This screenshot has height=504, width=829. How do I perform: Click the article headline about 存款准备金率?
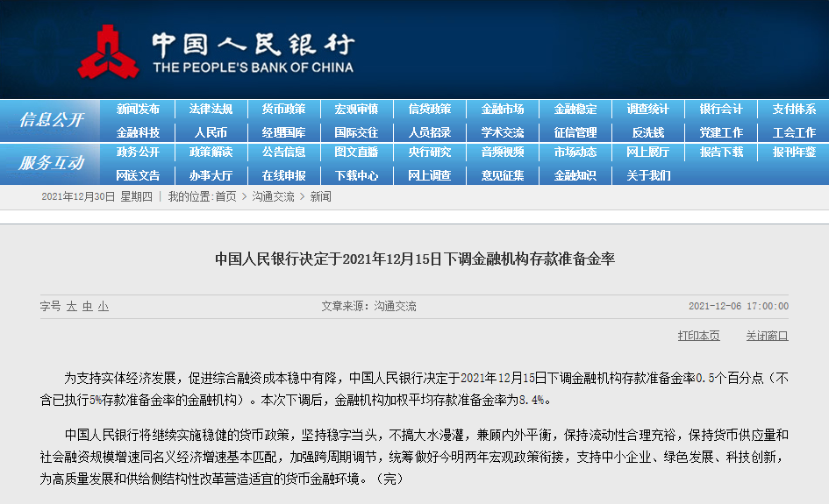coord(414,259)
